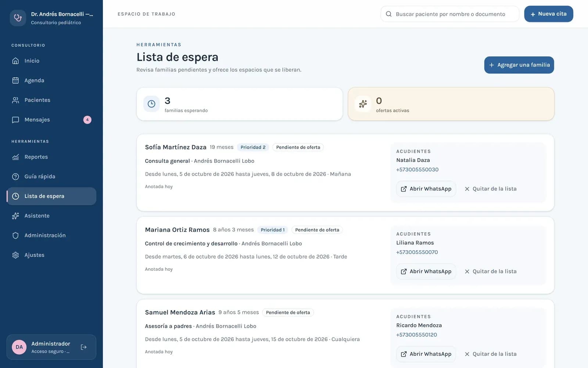Click phone number +573005550070
Screen dimensions: 588x368
click(417, 252)
